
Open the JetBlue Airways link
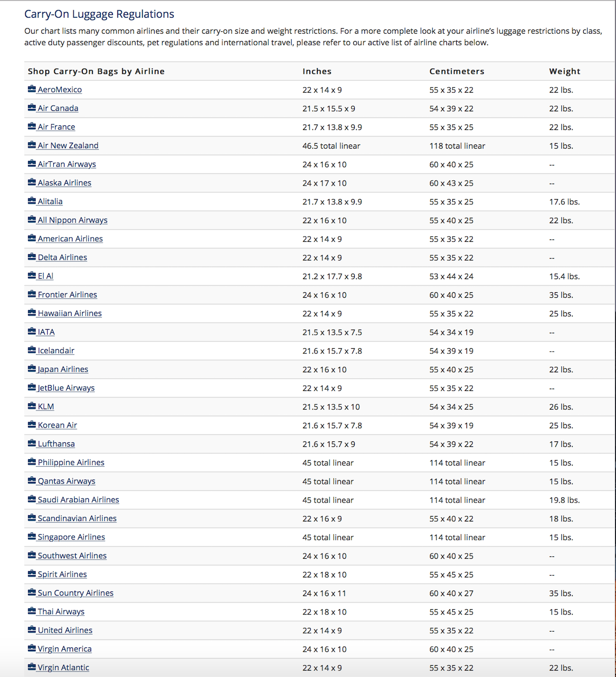coord(66,388)
